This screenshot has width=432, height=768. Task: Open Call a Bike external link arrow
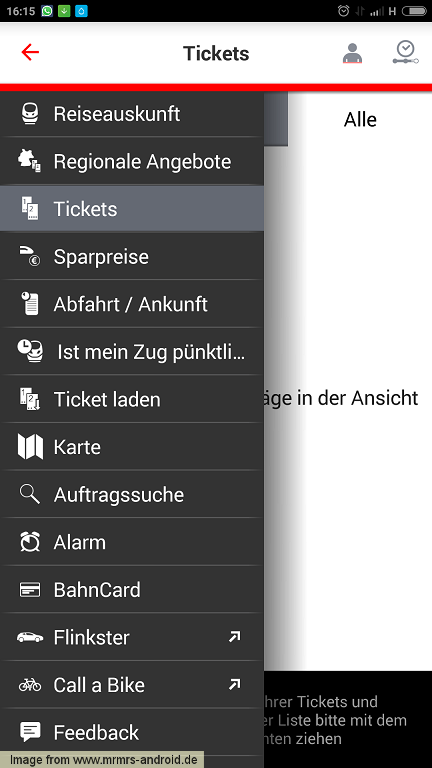(235, 684)
